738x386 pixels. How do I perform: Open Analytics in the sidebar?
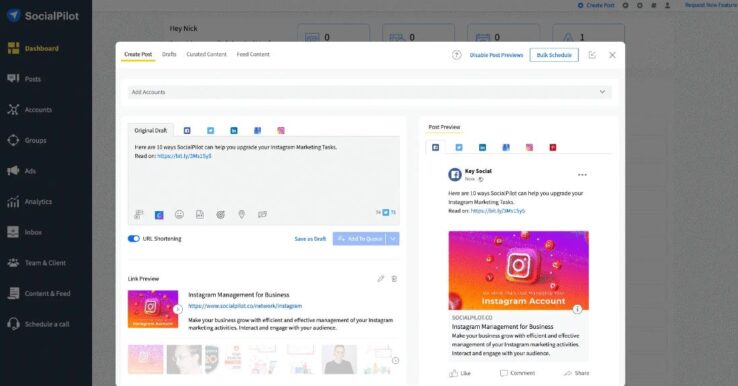pos(29,201)
